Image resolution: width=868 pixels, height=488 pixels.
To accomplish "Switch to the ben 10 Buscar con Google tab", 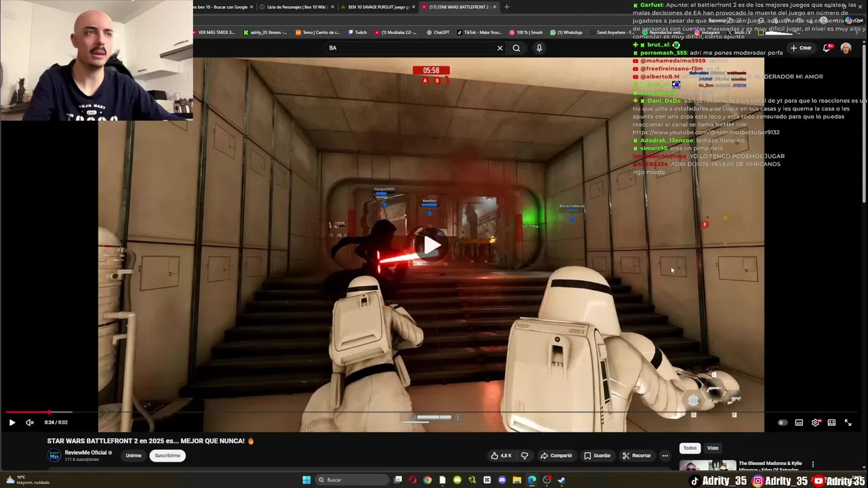I will [220, 7].
